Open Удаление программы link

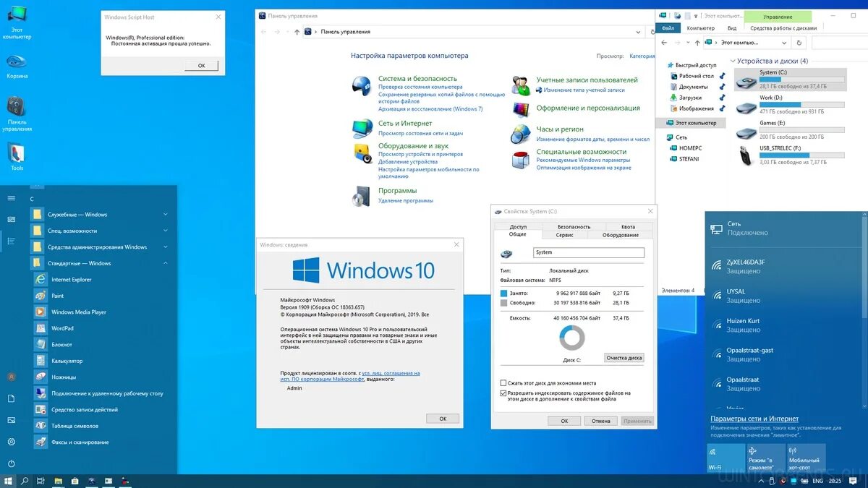(x=406, y=200)
